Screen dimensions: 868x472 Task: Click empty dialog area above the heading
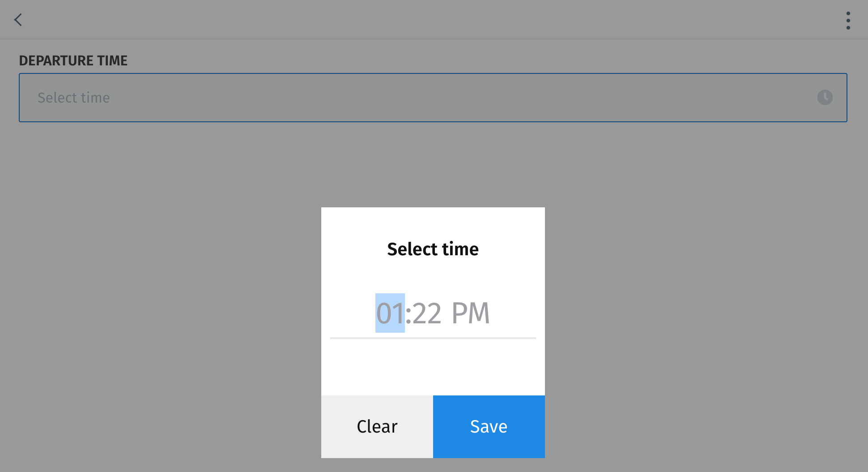pos(433,221)
